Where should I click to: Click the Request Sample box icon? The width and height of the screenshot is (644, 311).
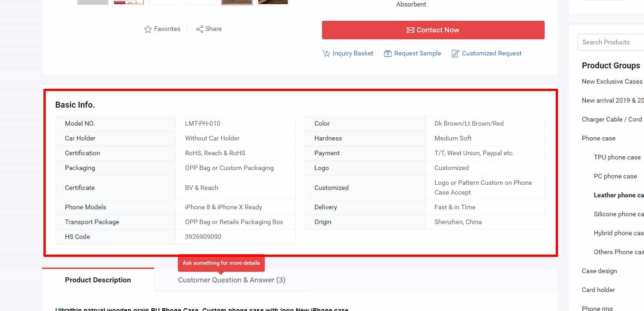coord(388,54)
